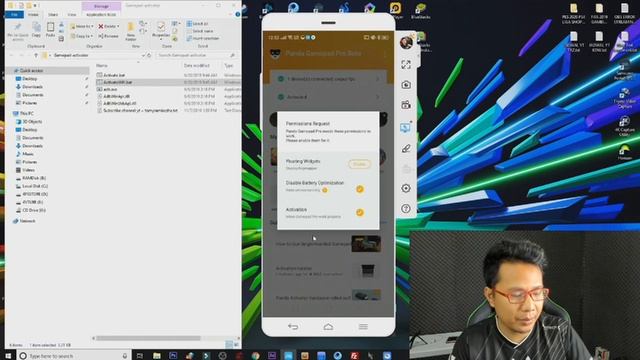This screenshot has height=360, width=640.
Task: Click Pin to Quick access in ribbon
Action: (x=18, y=31)
